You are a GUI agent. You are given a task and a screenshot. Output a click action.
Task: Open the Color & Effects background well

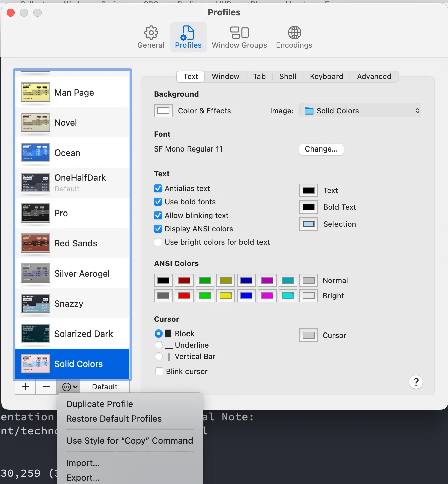point(163,111)
